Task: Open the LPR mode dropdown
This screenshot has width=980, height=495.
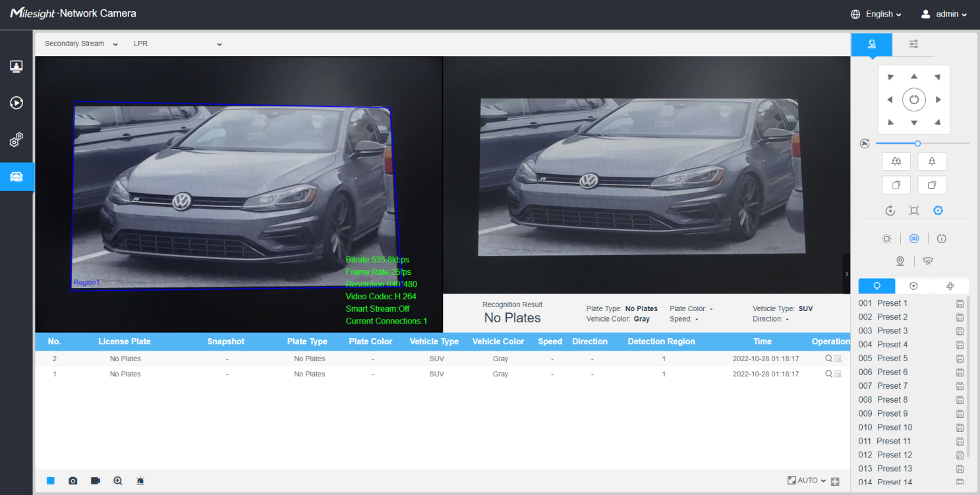Action: 177,44
